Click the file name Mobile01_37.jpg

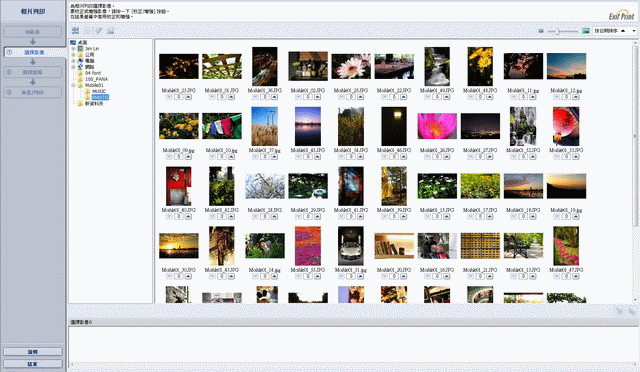click(264, 150)
